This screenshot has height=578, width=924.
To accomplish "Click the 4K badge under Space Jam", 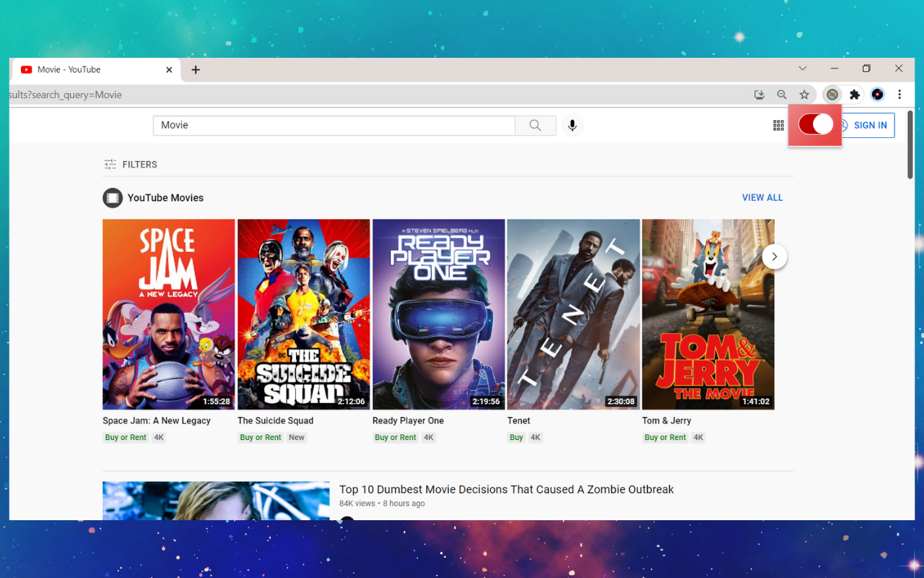I will pyautogui.click(x=159, y=438).
